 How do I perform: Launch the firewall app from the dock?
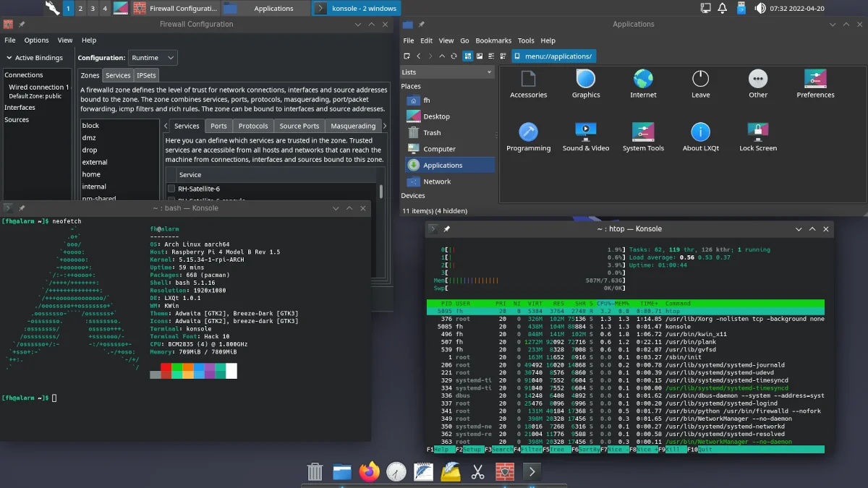tap(505, 472)
